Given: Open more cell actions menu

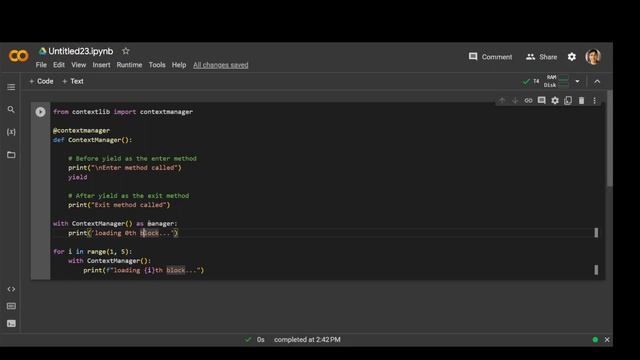Looking at the screenshot, I should 594,100.
